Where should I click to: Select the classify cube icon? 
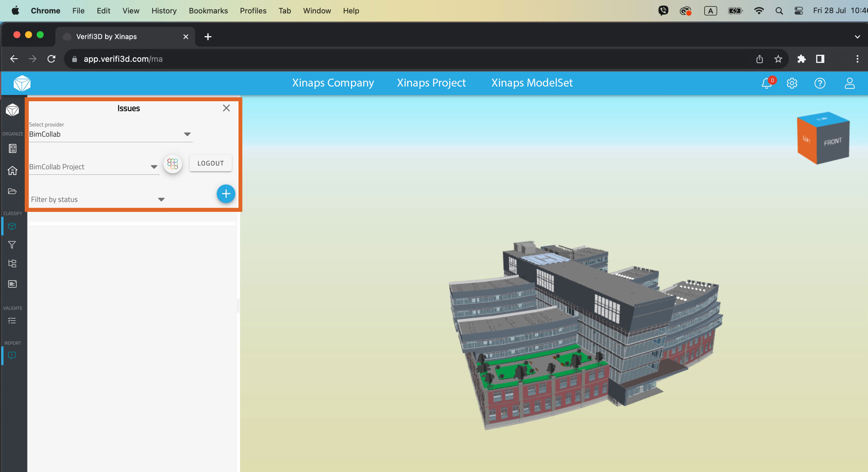click(x=12, y=226)
